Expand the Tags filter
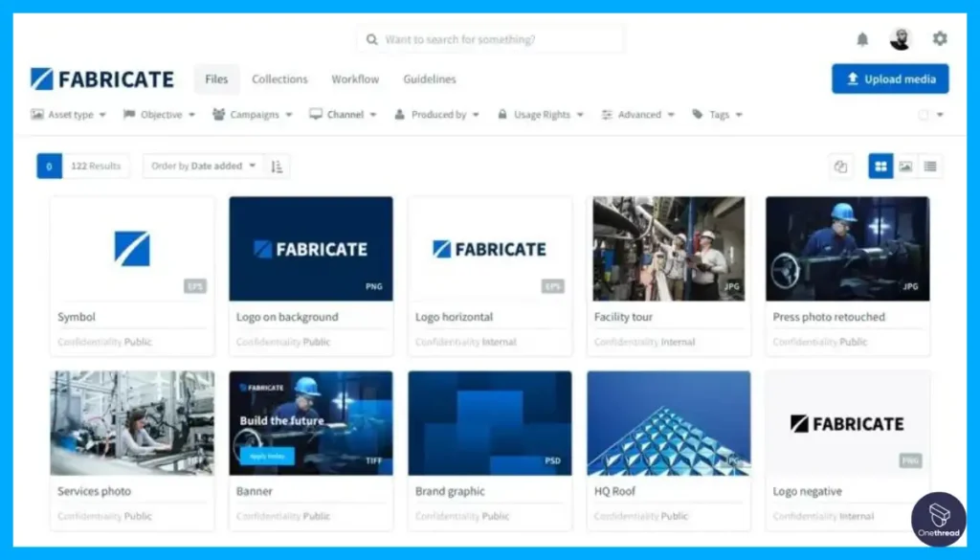980x560 pixels. (718, 114)
